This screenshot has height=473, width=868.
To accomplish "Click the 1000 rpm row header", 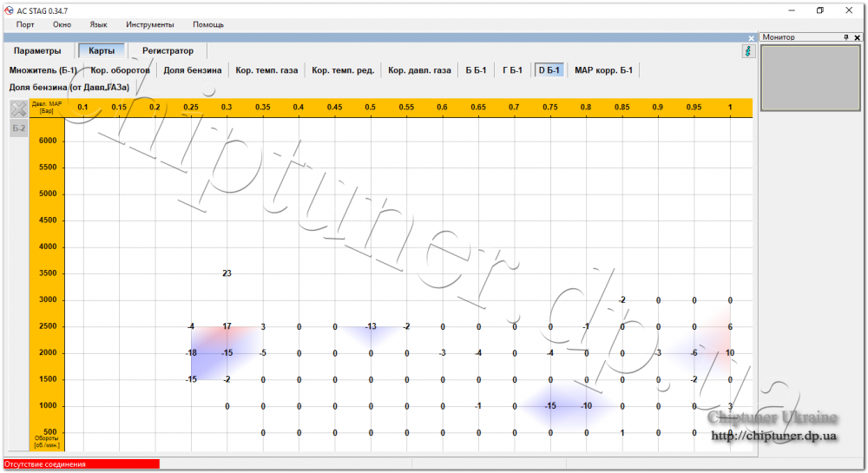I will pyautogui.click(x=48, y=406).
